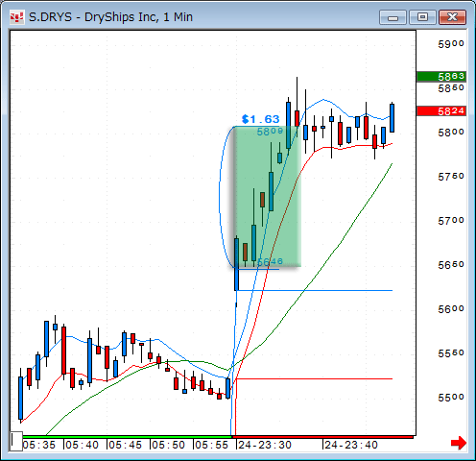
Task: Select the green shaded measurement rectangle
Action: (268, 197)
